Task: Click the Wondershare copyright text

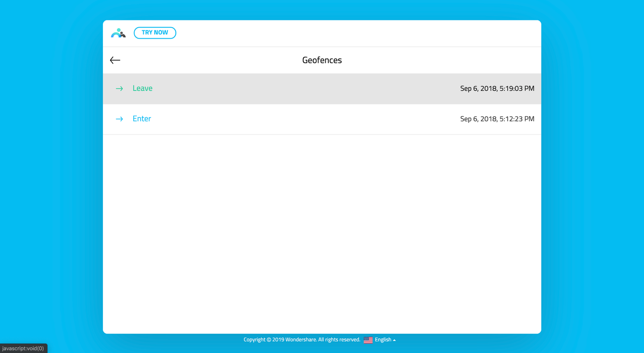Action: 302,340
